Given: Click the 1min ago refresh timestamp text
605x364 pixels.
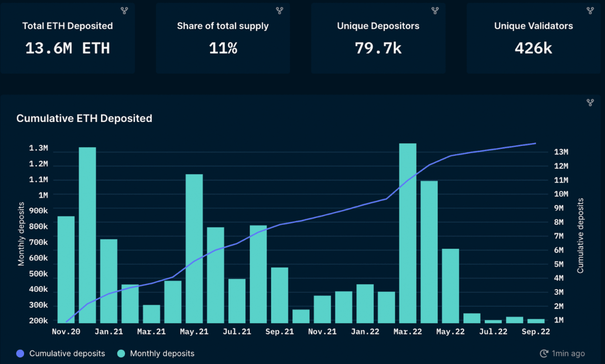Looking at the screenshot, I should [x=568, y=354].
